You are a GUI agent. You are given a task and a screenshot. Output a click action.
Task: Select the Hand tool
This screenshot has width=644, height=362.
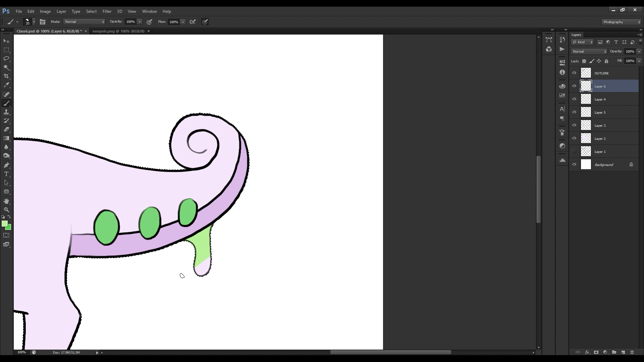point(6,201)
